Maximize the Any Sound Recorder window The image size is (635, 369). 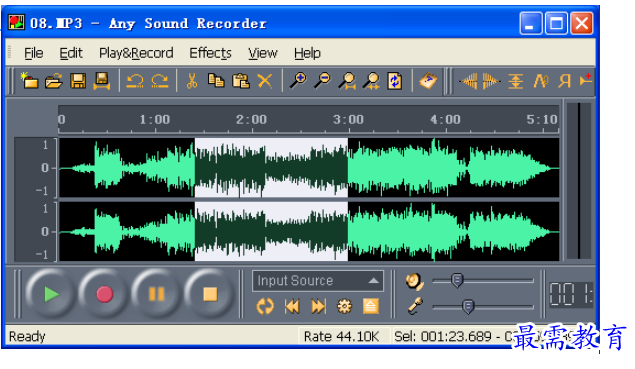pyautogui.click(x=556, y=23)
